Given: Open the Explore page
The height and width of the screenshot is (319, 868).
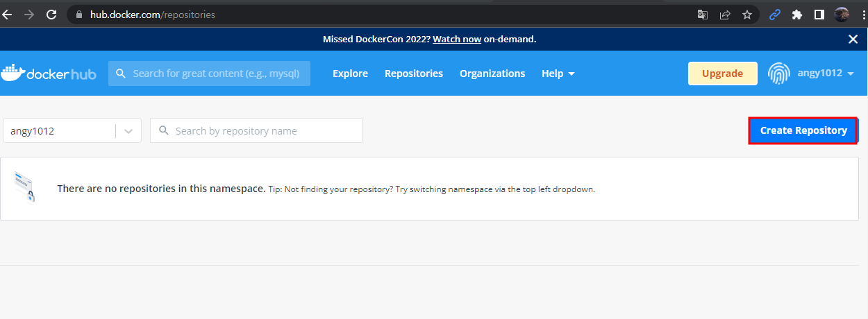Looking at the screenshot, I should [x=350, y=74].
